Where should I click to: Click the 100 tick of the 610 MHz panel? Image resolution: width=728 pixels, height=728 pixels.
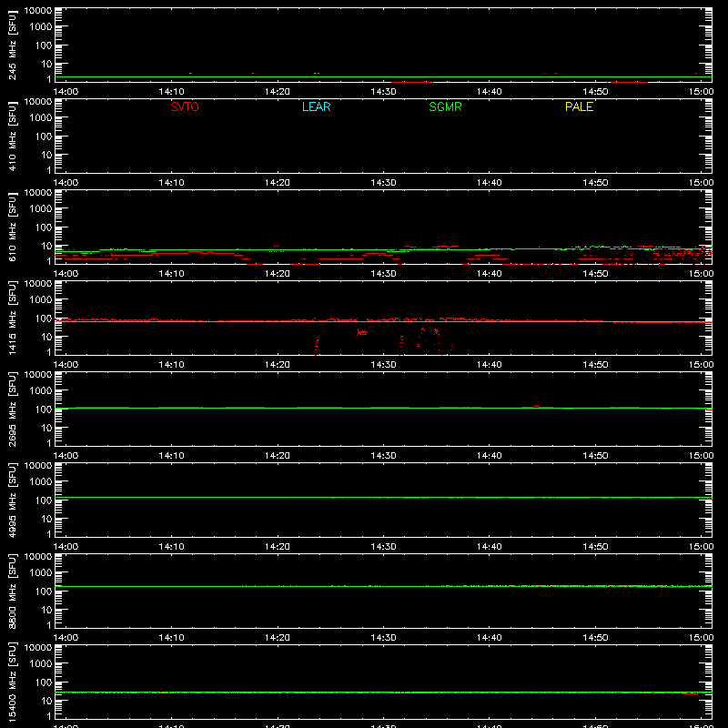coord(44,227)
